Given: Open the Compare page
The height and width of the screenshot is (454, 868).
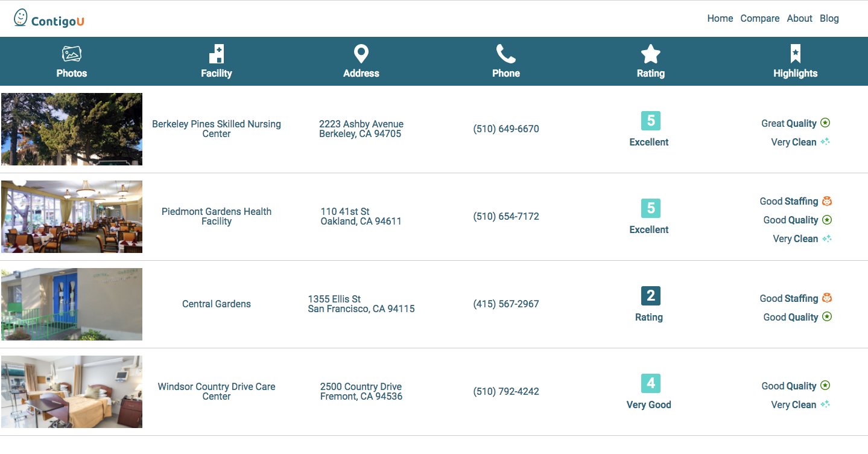Looking at the screenshot, I should tap(760, 19).
